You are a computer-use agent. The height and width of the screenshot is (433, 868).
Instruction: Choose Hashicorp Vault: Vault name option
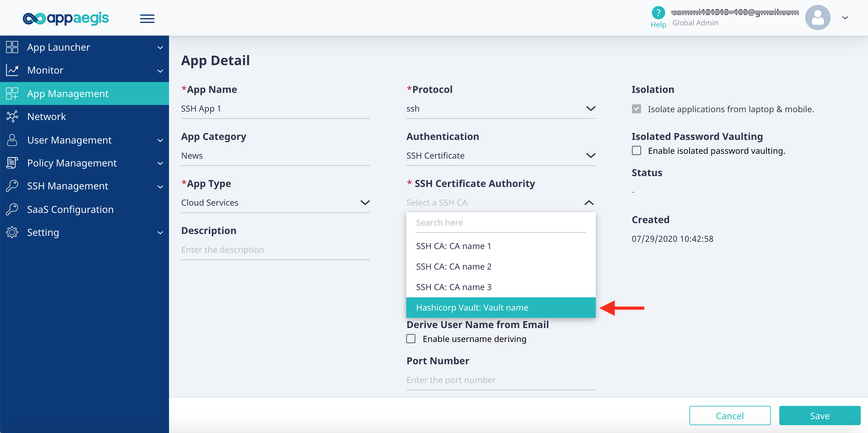(x=501, y=307)
